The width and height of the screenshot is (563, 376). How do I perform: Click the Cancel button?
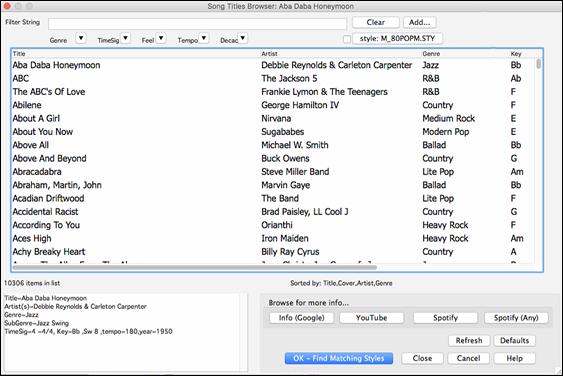coord(468,358)
